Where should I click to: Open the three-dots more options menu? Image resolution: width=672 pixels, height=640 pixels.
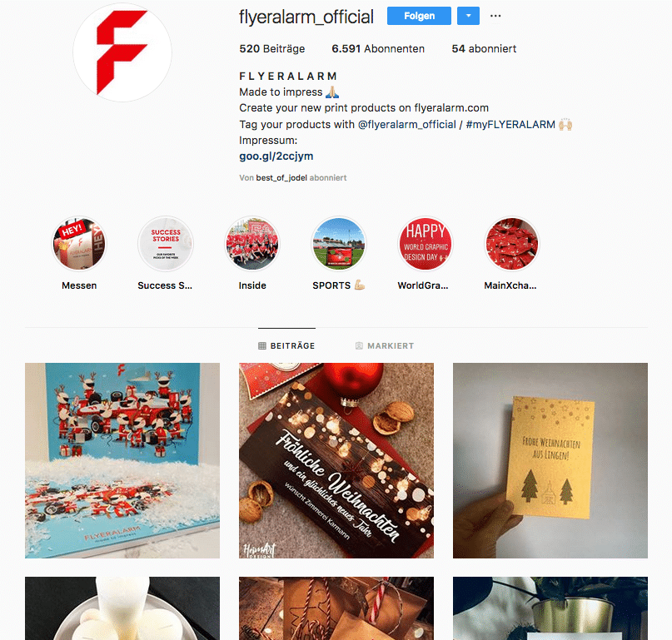[x=495, y=16]
